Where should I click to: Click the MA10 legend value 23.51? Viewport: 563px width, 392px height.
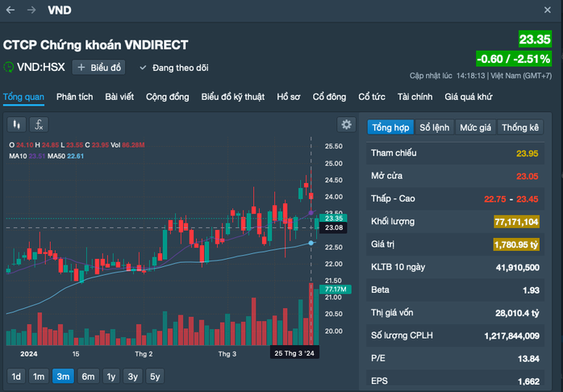[36, 156]
